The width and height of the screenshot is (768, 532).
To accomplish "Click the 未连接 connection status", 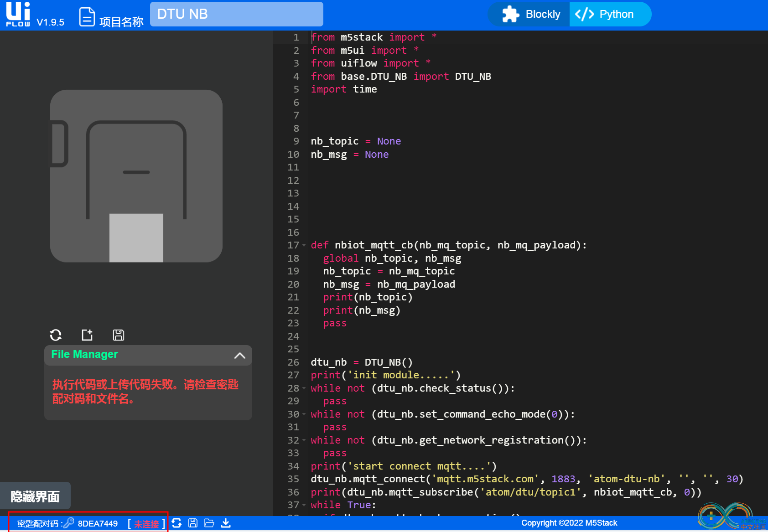I will [146, 524].
